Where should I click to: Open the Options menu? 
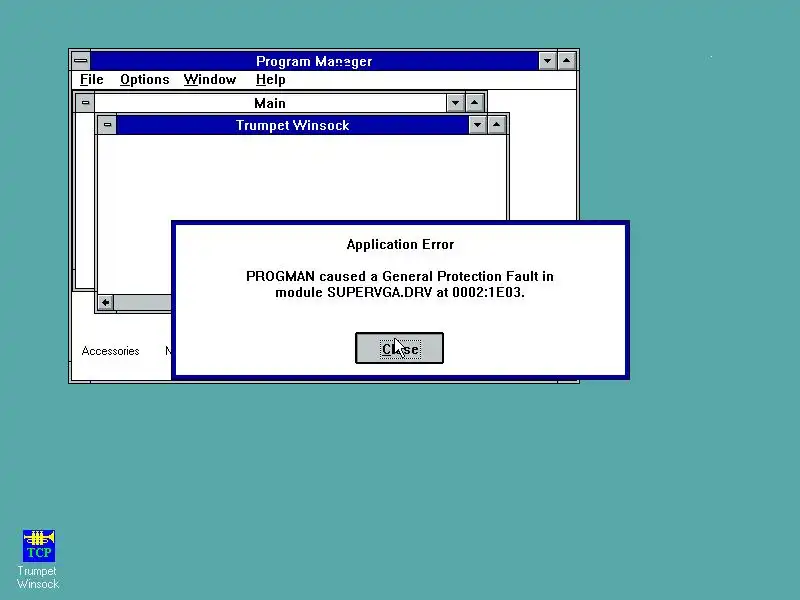point(144,80)
